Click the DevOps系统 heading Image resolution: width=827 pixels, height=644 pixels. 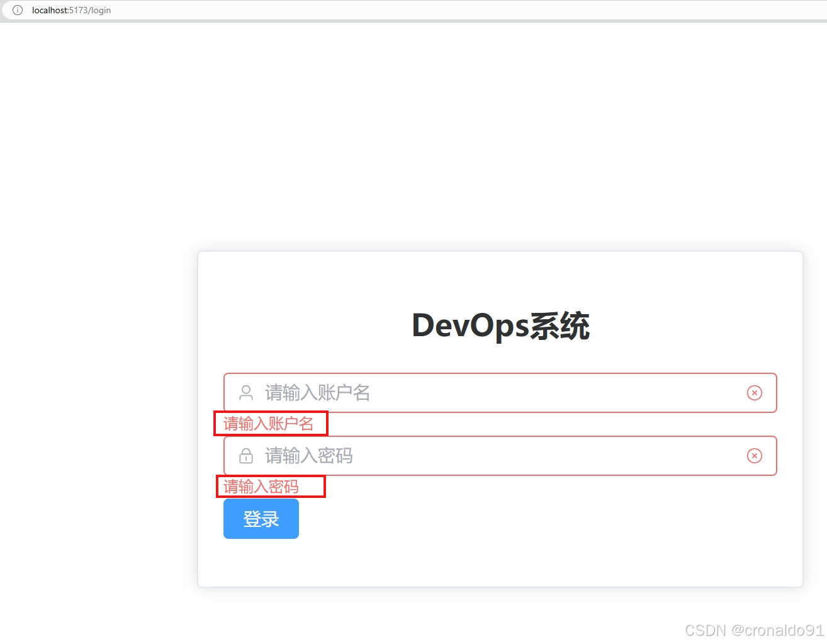click(x=500, y=326)
